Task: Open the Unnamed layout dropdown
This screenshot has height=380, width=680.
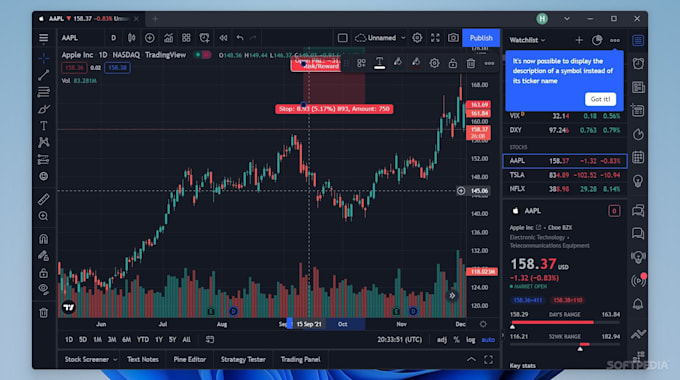Action: (x=380, y=38)
